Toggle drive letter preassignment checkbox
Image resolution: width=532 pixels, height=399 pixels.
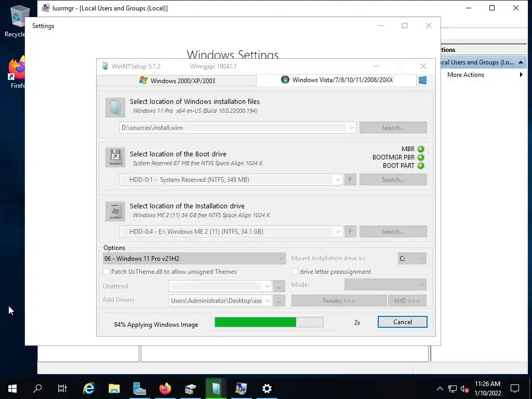[295, 272]
